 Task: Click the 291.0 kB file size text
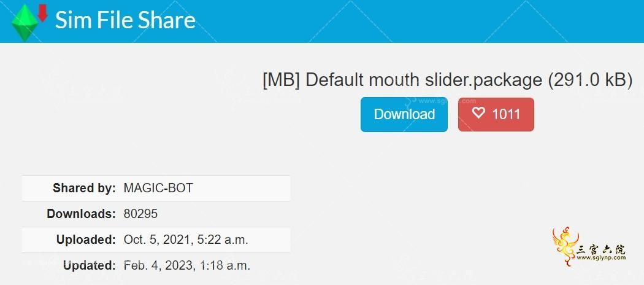590,80
